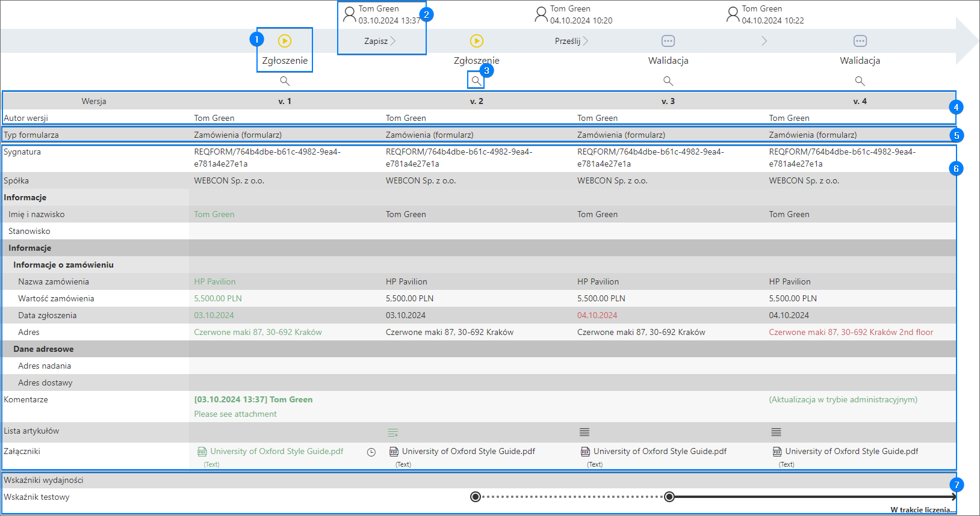
Task: Open the magnifier preview above v. 3
Action: [668, 81]
